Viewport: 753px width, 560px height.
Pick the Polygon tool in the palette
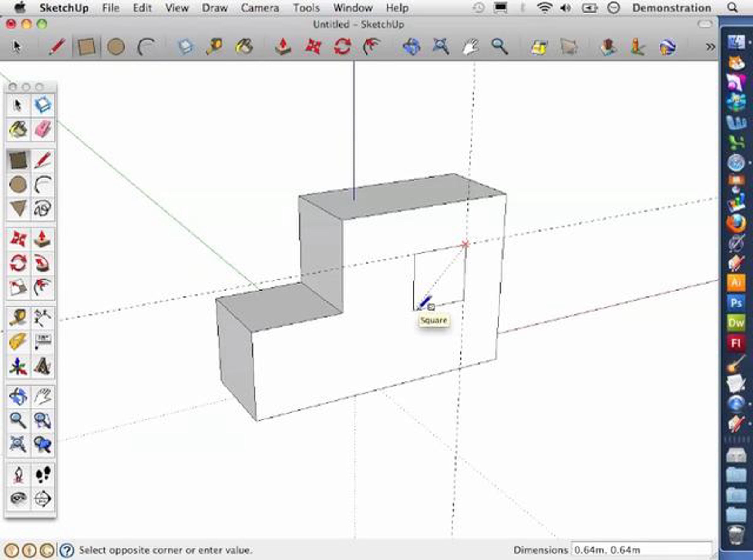[18, 208]
